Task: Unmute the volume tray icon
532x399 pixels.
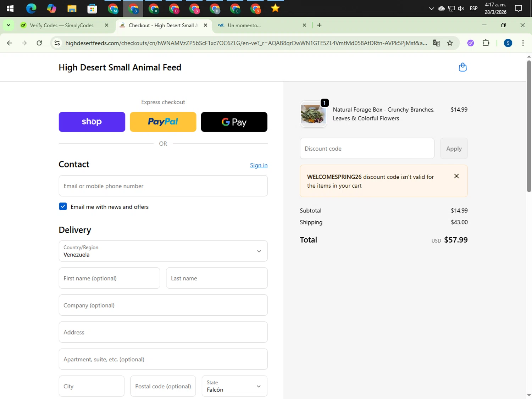Action: (461, 9)
